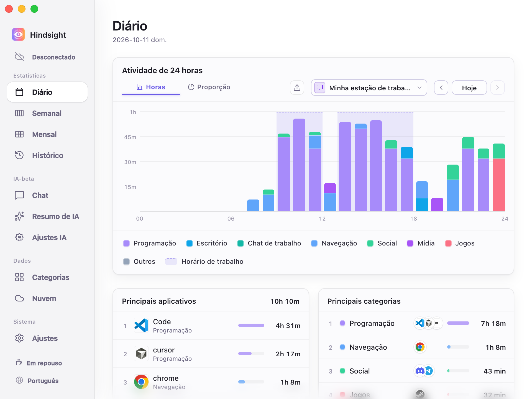
Task: Click the Hindsight eye logo icon
Action: pos(18,35)
